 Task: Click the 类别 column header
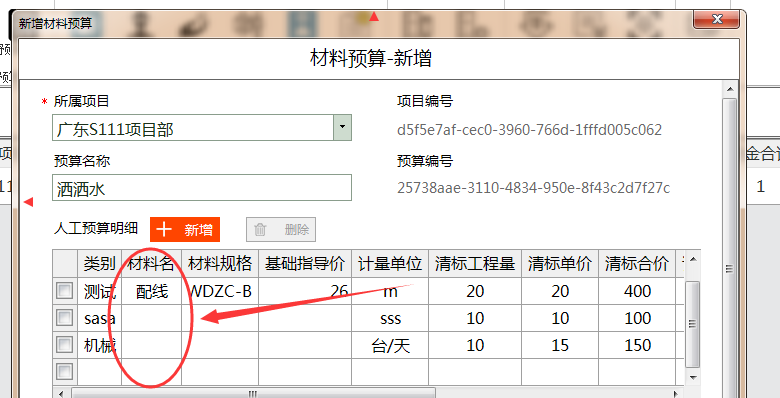pos(99,263)
